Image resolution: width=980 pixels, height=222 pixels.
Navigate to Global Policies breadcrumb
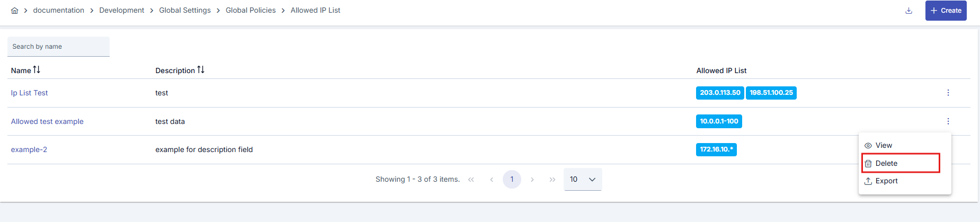251,10
